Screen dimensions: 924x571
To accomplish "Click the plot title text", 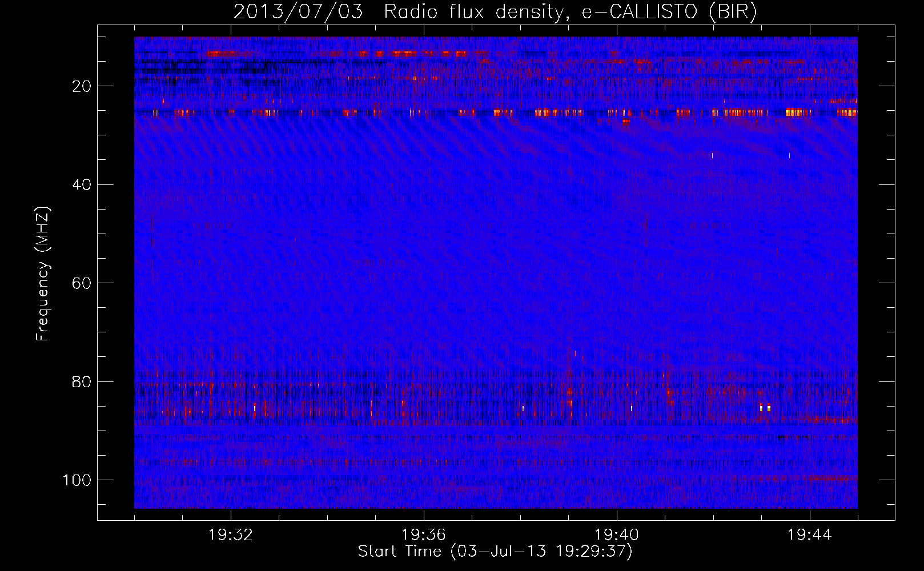I will click(495, 12).
